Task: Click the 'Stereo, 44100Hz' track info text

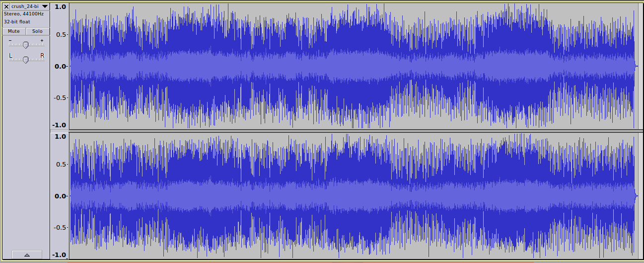Action: click(24, 14)
